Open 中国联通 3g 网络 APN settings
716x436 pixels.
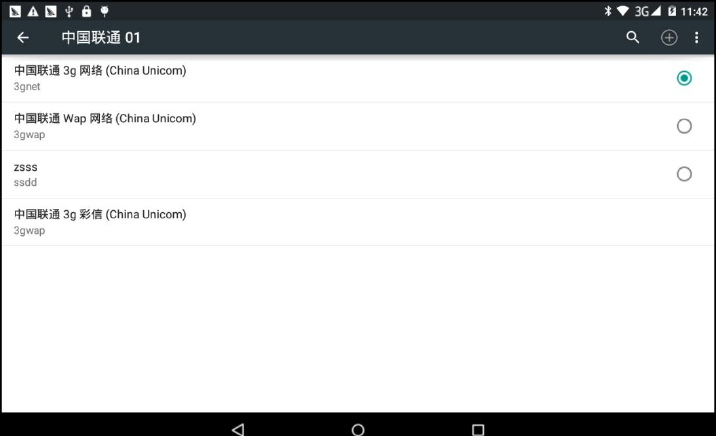pyautogui.click(x=358, y=78)
